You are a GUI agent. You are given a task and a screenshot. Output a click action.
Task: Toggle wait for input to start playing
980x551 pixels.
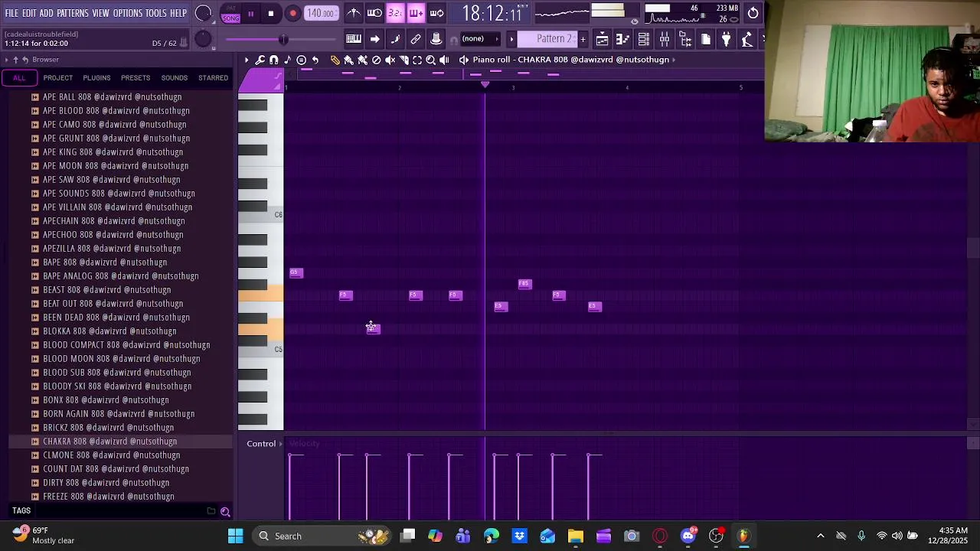374,13
